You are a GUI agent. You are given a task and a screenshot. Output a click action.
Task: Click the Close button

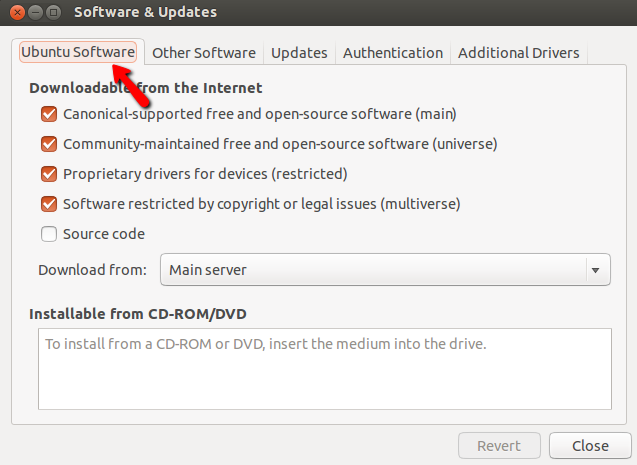(590, 446)
